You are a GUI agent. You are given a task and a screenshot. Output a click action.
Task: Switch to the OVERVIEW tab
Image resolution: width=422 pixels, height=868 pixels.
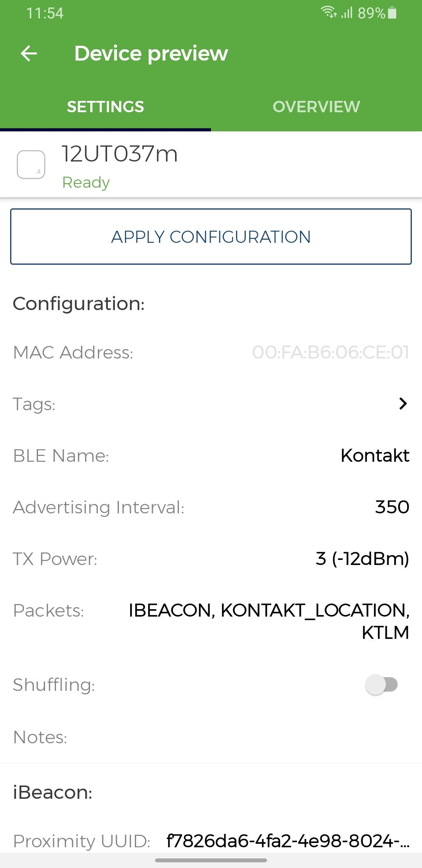316,107
